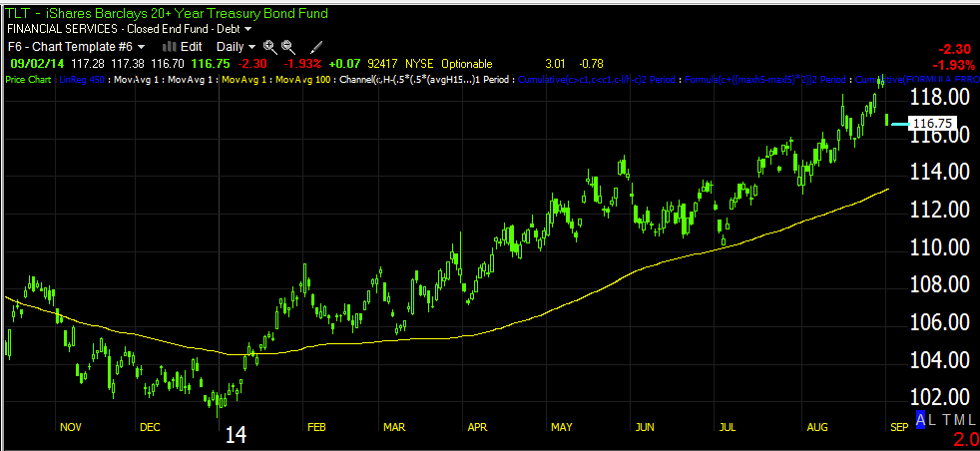Click the NOV label on time axis
This screenshot has height=451, width=980.
(x=71, y=427)
